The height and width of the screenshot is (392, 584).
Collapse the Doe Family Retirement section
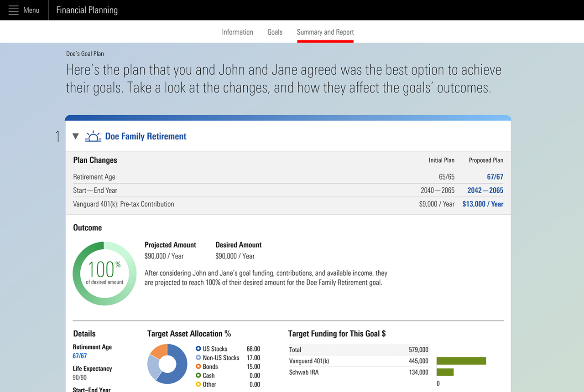(76, 136)
